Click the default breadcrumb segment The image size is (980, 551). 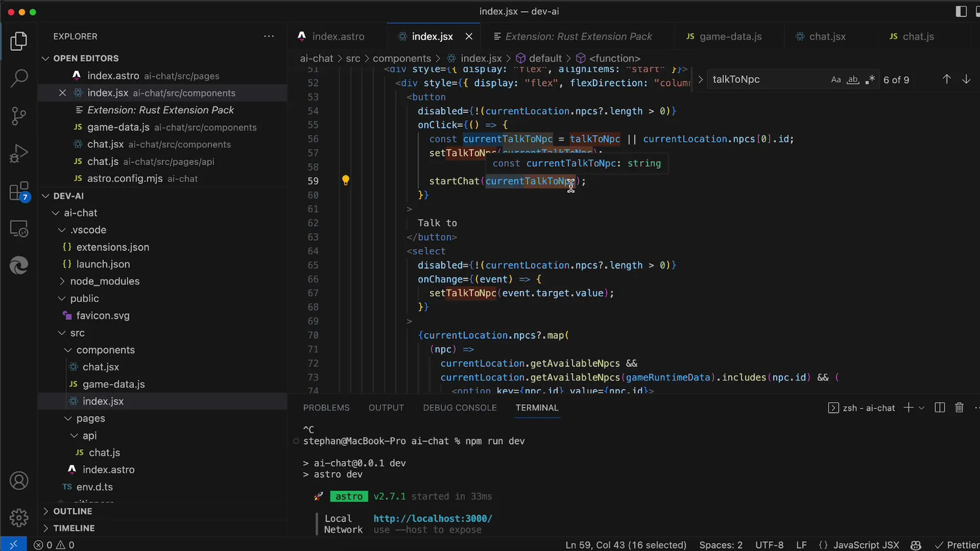pos(545,58)
